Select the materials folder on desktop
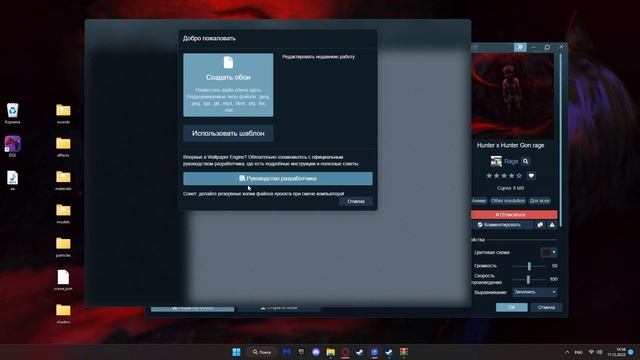The width and height of the screenshot is (640, 360). 63,180
